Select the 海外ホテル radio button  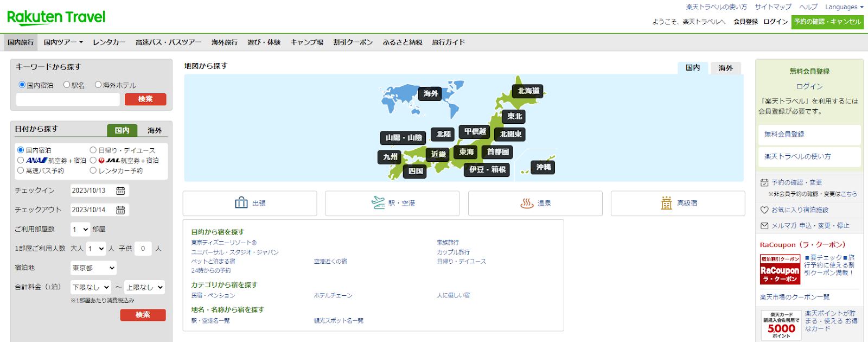(98, 85)
